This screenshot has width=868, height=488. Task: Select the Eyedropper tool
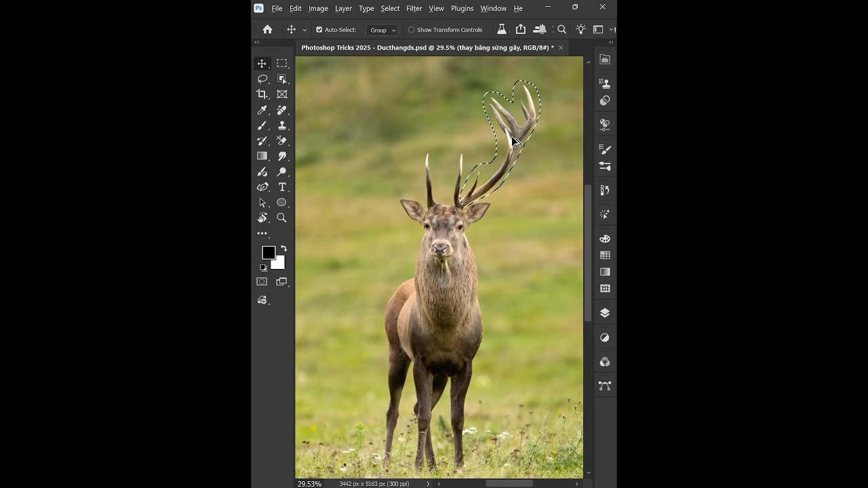tap(262, 110)
